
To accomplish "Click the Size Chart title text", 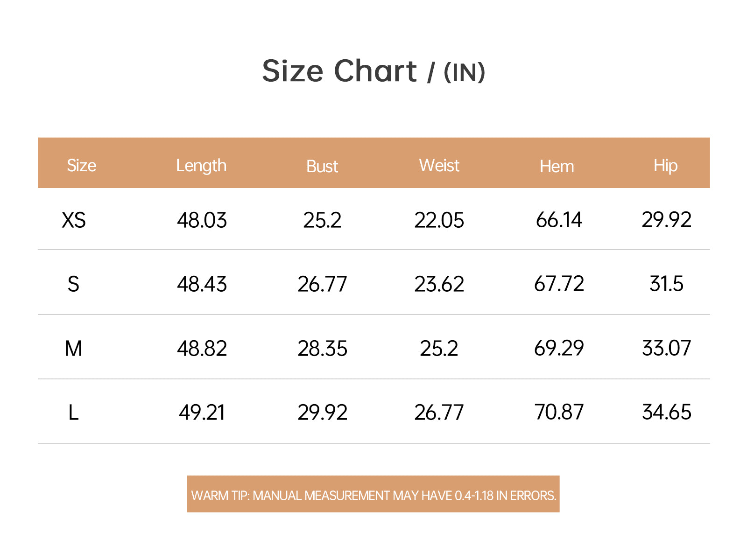I will 373,71.
